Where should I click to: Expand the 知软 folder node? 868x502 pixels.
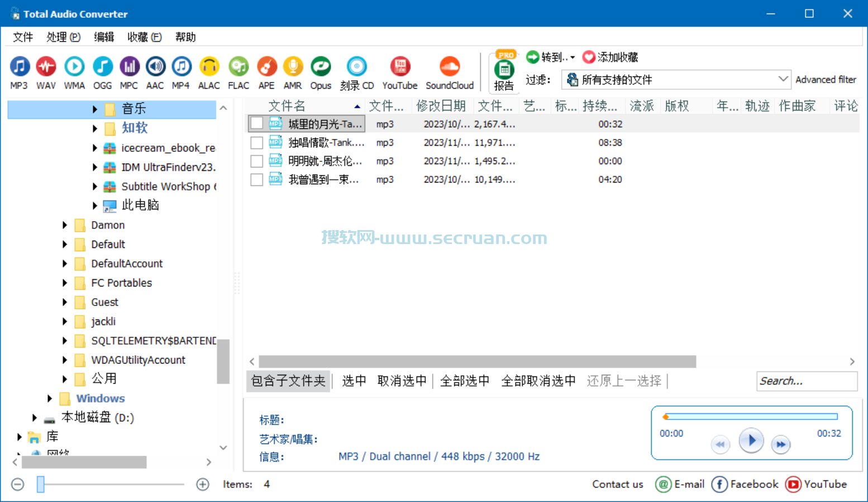(x=95, y=128)
